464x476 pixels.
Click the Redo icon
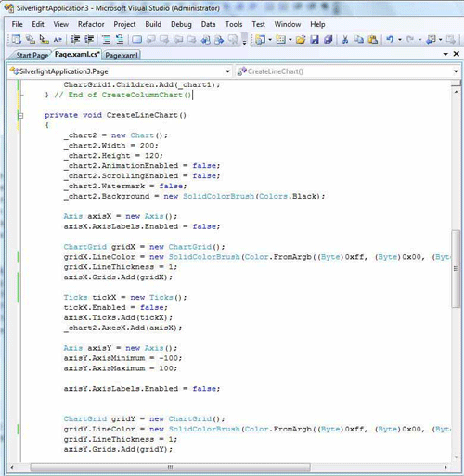pyautogui.click(x=410, y=39)
